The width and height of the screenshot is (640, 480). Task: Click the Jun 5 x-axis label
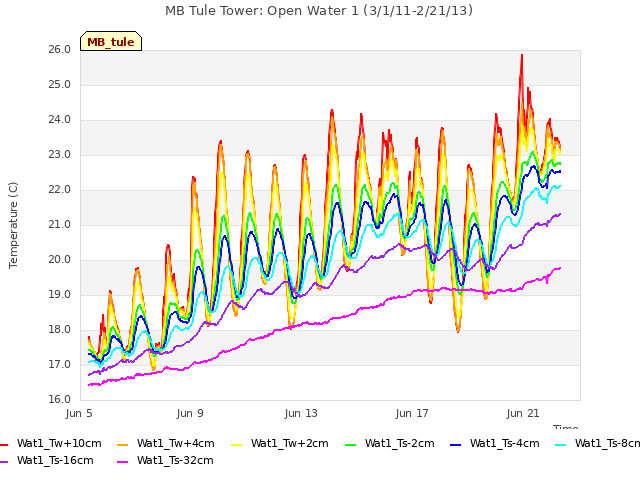pos(79,413)
